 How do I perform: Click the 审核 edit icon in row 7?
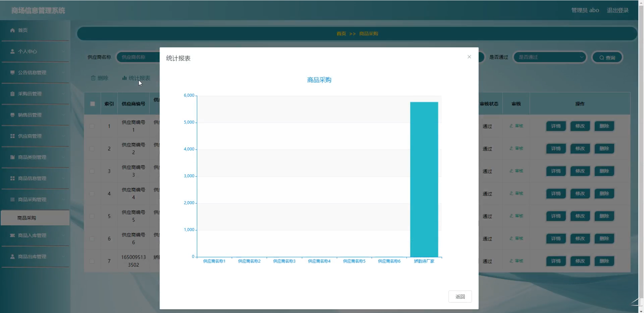(511, 261)
